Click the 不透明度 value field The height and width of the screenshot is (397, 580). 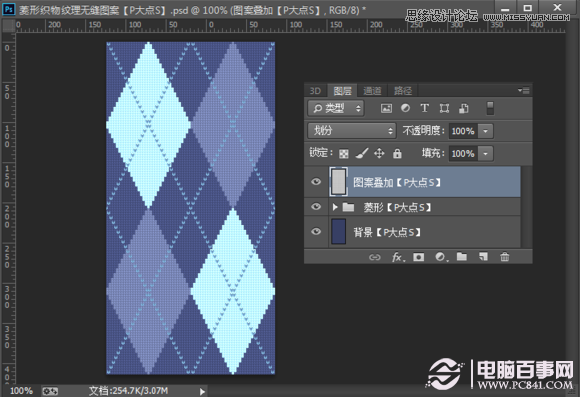click(463, 131)
